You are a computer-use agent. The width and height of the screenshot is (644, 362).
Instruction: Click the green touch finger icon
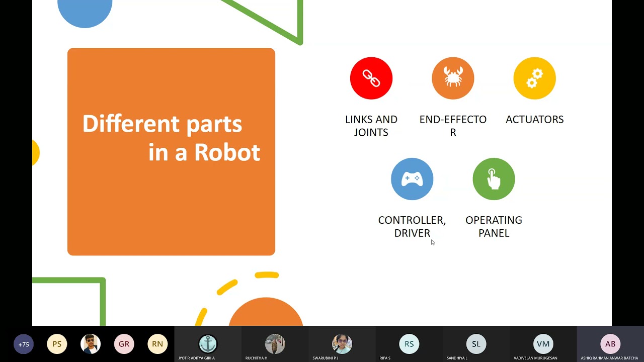494,179
